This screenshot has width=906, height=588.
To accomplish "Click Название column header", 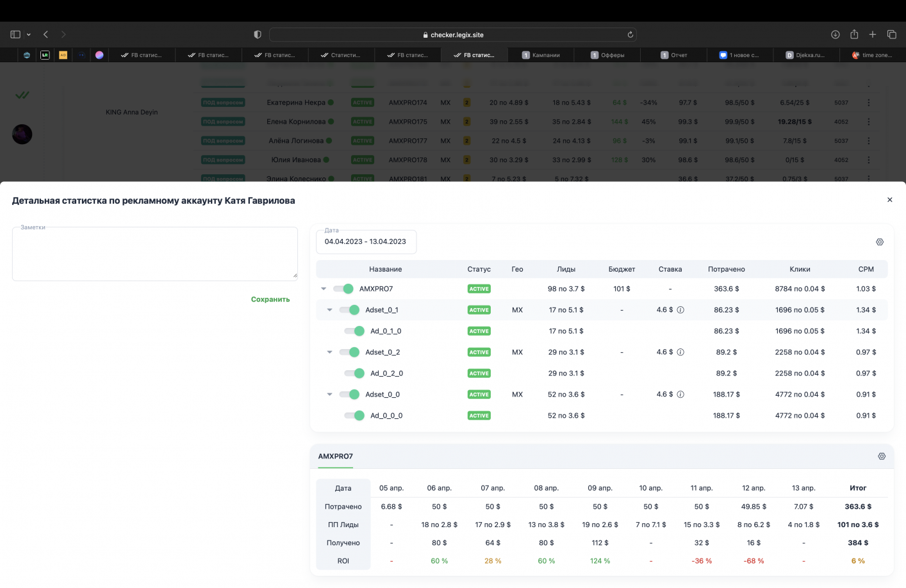I will pyautogui.click(x=386, y=269).
